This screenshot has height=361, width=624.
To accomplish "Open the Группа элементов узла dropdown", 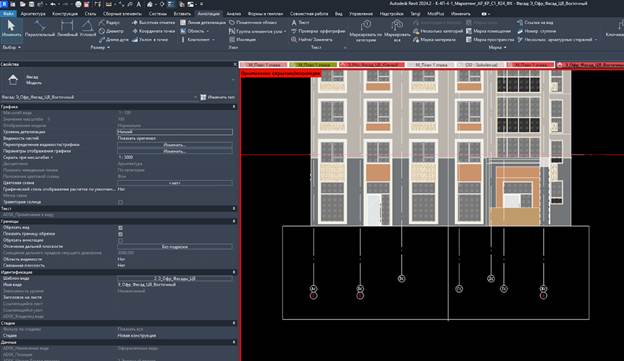I will point(285,31).
